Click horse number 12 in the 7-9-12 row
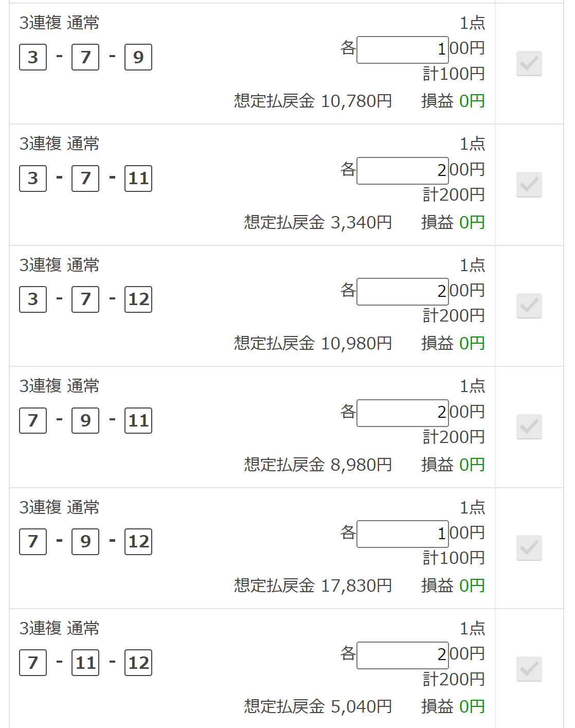 [138, 542]
